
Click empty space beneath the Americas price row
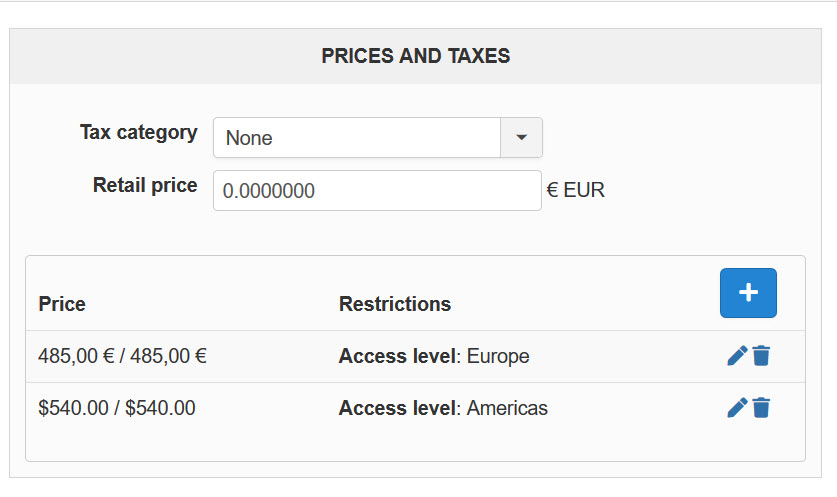(415, 447)
